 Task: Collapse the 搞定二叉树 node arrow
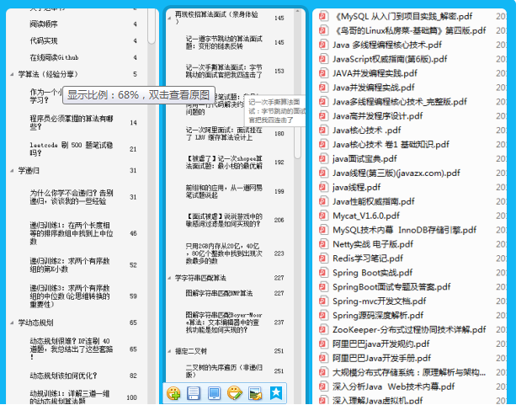click(x=169, y=351)
